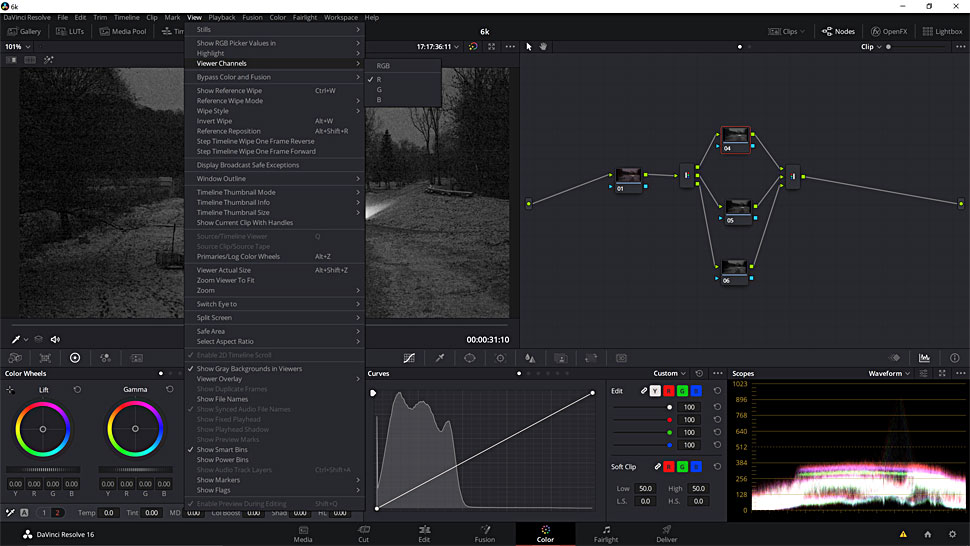This screenshot has width=970, height=546.
Task: Toggle the red curve edit channel
Action: click(x=669, y=391)
